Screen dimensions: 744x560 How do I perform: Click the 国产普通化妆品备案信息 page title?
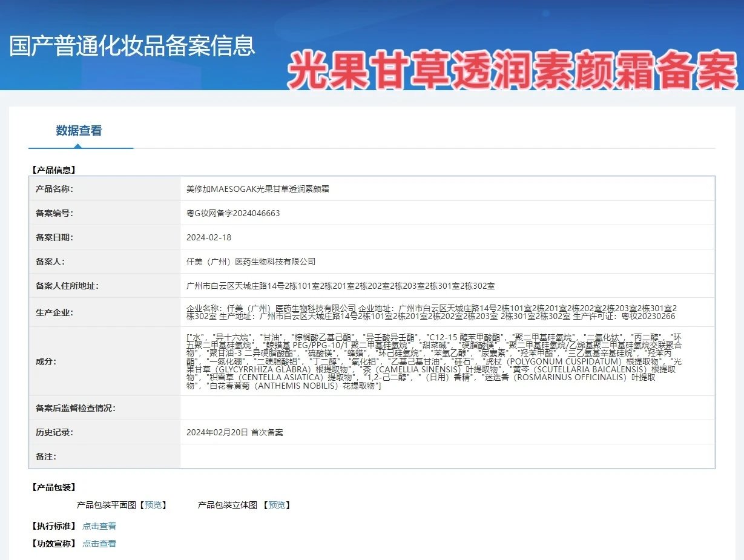click(x=132, y=46)
